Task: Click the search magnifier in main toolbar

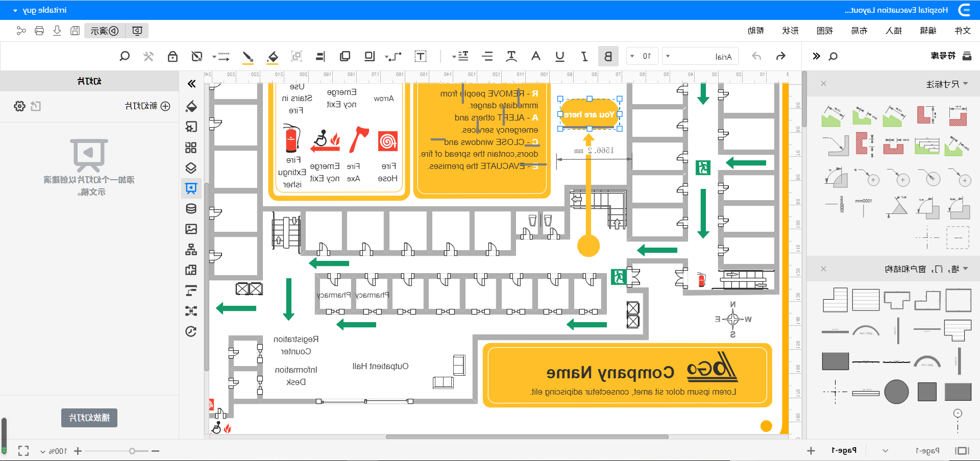Action: click(x=125, y=56)
